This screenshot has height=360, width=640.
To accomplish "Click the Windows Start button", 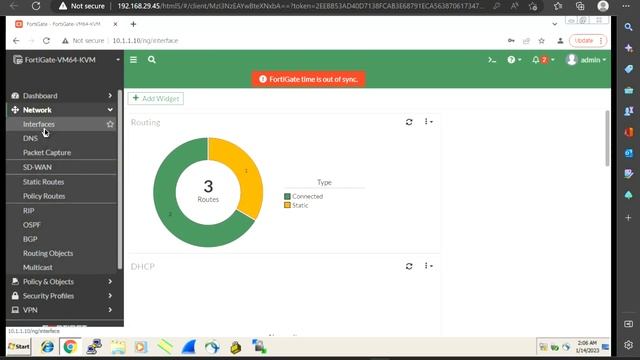I will coord(19,347).
